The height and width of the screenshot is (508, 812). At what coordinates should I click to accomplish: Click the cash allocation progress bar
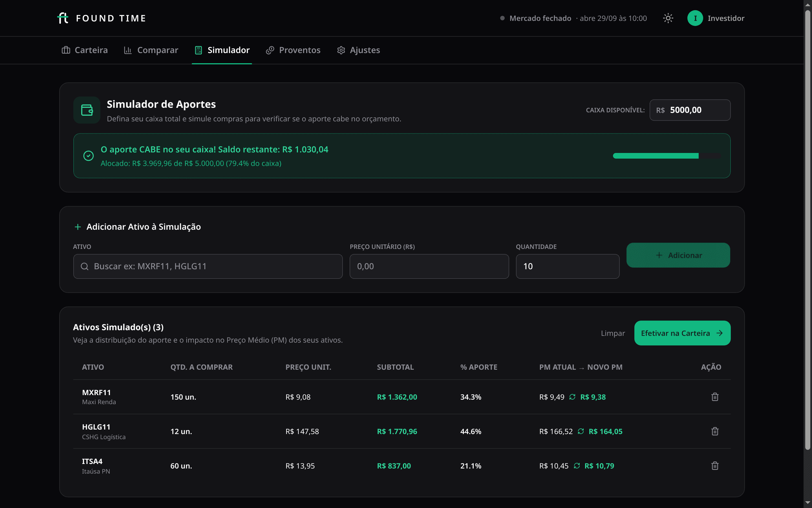pos(667,156)
